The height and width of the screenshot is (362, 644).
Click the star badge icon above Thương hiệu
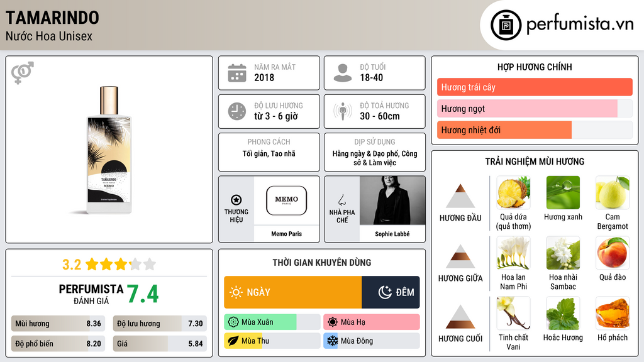tap(236, 200)
